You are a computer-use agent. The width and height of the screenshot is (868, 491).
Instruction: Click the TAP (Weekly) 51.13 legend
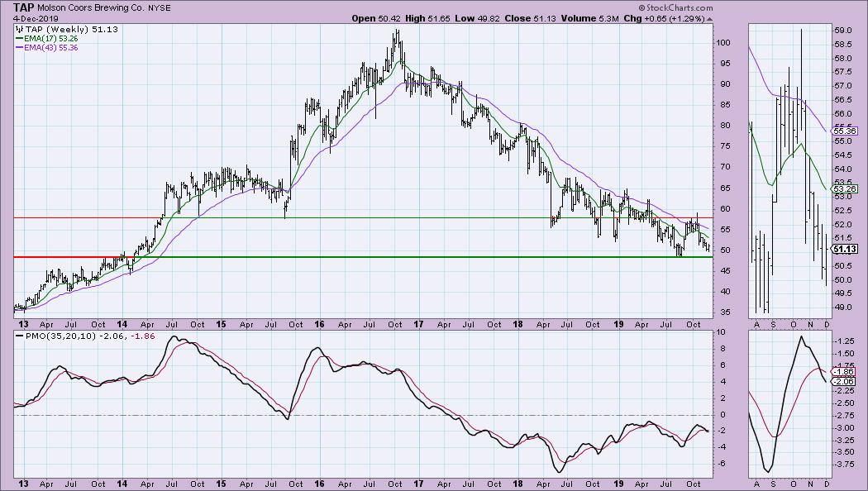pyautogui.click(x=67, y=29)
